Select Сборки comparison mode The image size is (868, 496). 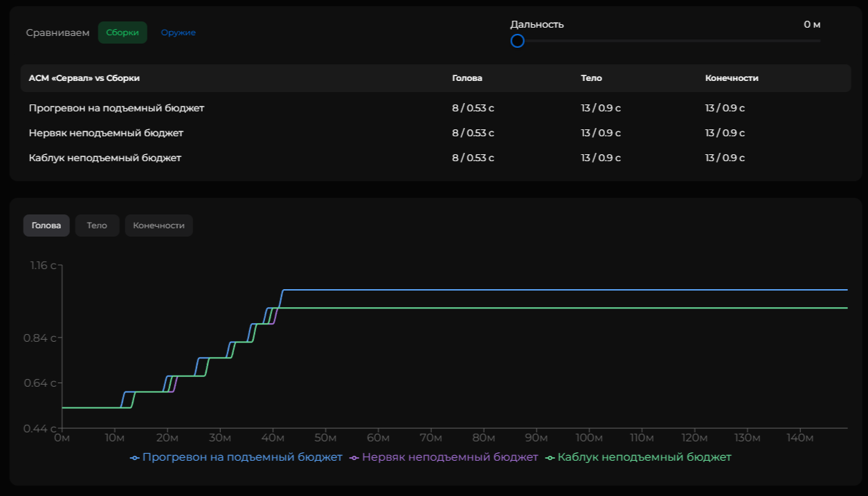123,33
